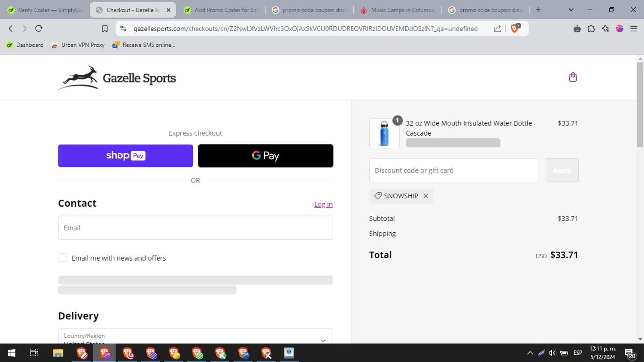Click ESP language indicator
The height and width of the screenshot is (362, 644).
578,353
